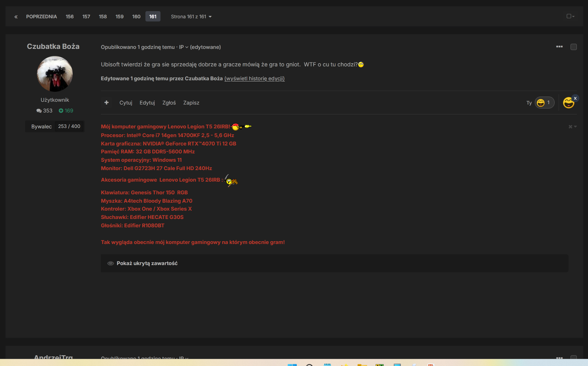
Task: Click 'Tak wygląda obecnie mój komputer' line
Action: [x=193, y=242]
